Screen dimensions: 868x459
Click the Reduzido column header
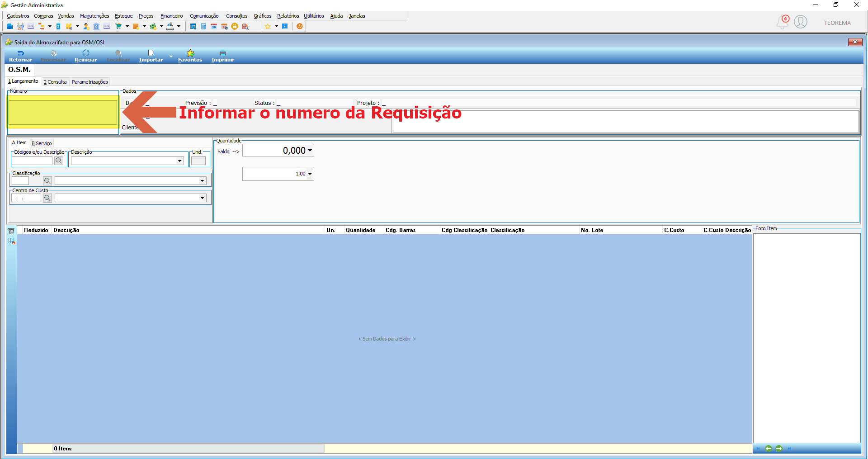pos(36,230)
